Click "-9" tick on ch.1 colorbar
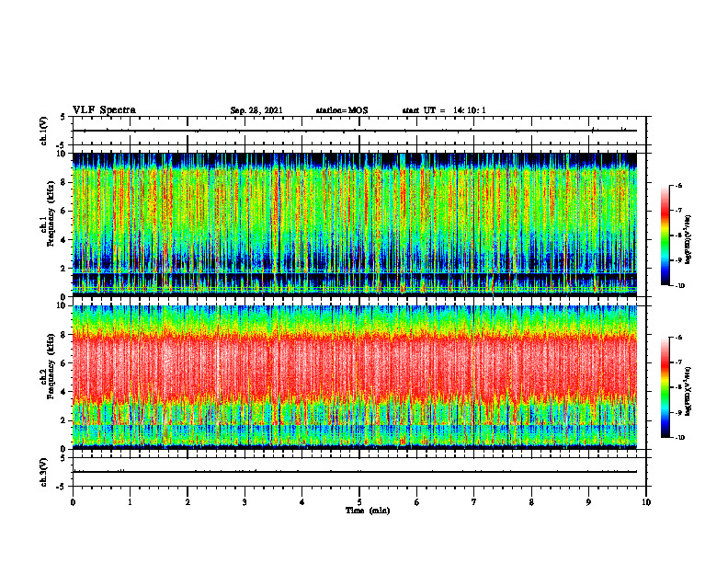 pos(678,260)
